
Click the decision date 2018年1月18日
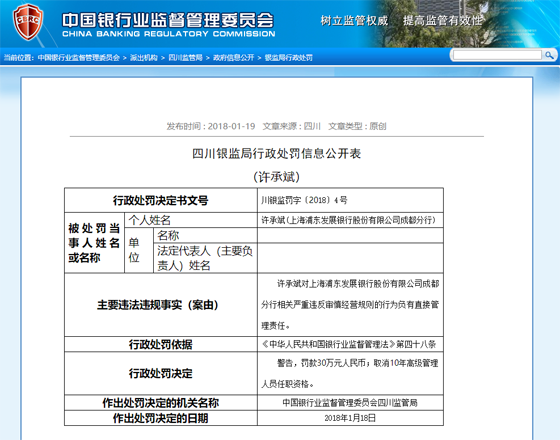(350, 418)
